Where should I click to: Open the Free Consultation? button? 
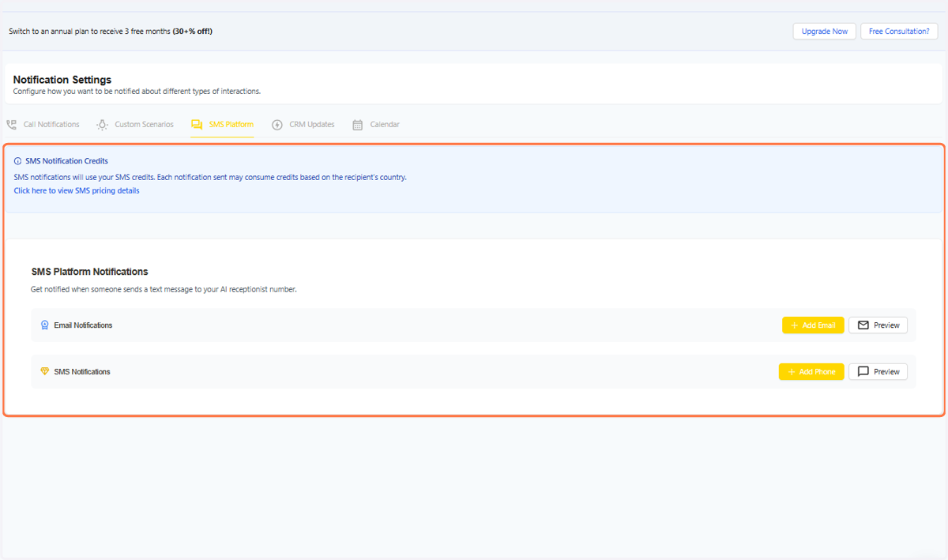(899, 32)
